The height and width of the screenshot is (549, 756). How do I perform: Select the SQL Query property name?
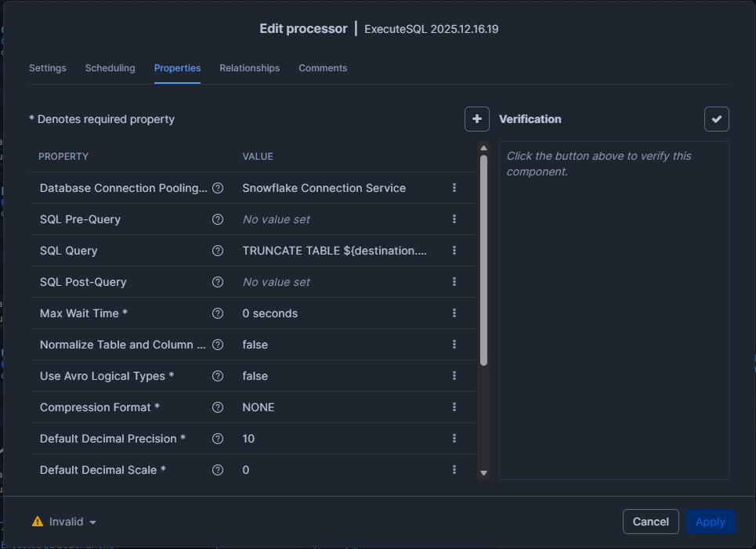[68, 251]
